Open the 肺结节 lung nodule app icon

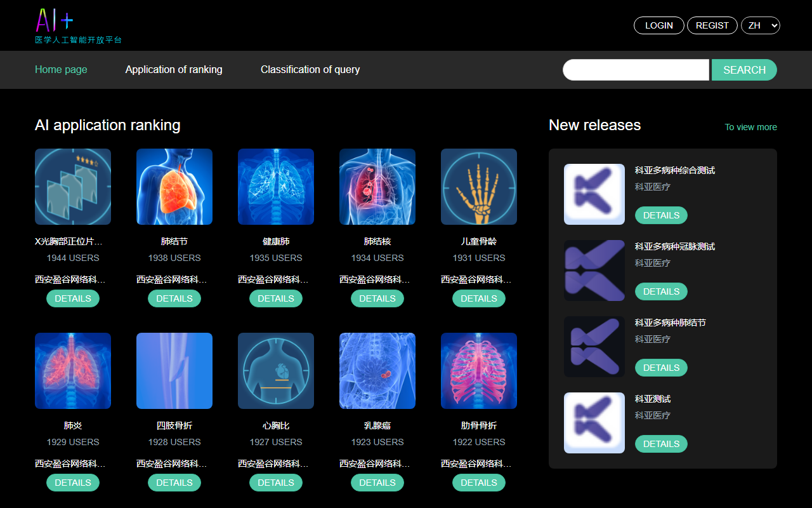(x=174, y=187)
